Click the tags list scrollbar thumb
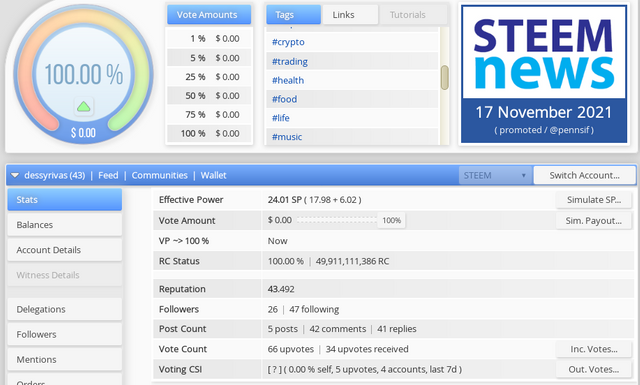The image size is (640, 385). [444, 78]
